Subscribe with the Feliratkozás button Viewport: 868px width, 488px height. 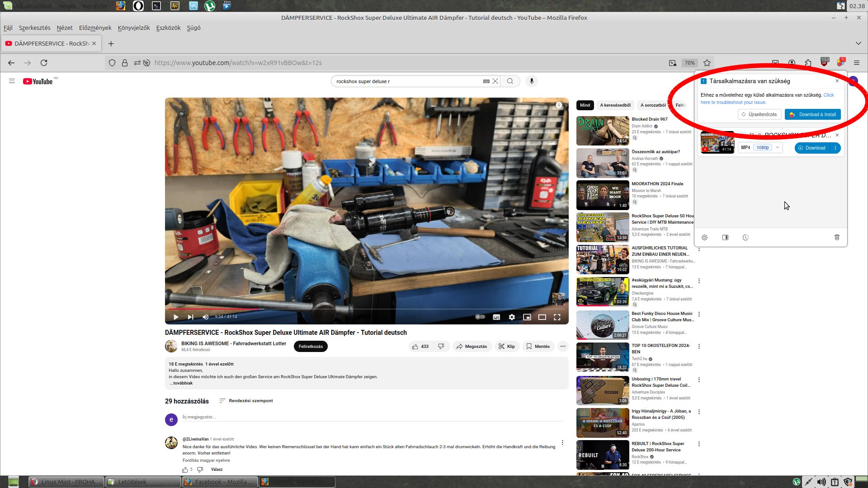tap(311, 347)
